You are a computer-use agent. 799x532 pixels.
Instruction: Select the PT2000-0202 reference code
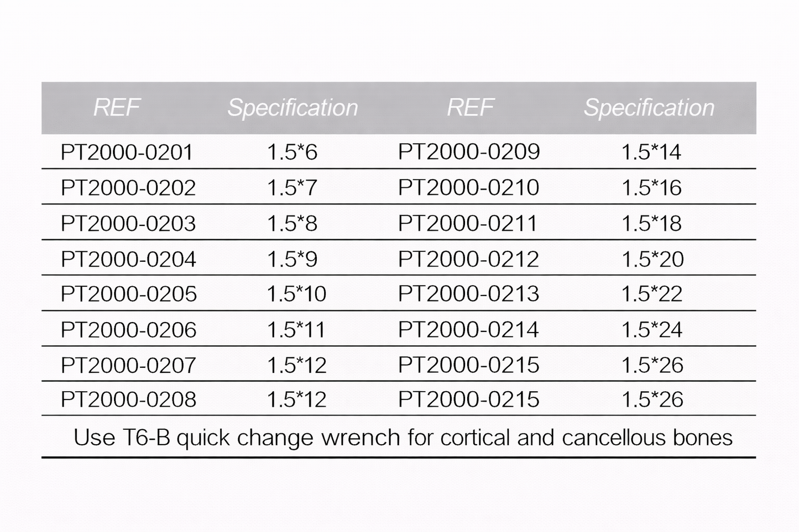(x=128, y=188)
